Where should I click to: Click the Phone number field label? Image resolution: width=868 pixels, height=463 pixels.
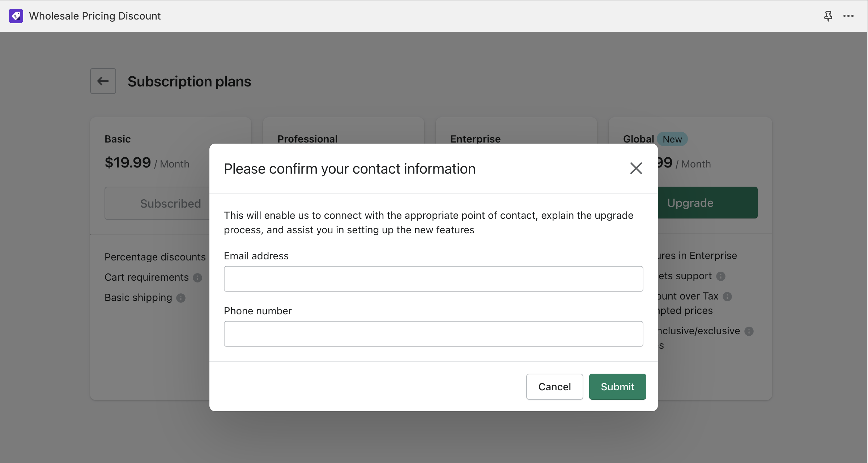[258, 311]
